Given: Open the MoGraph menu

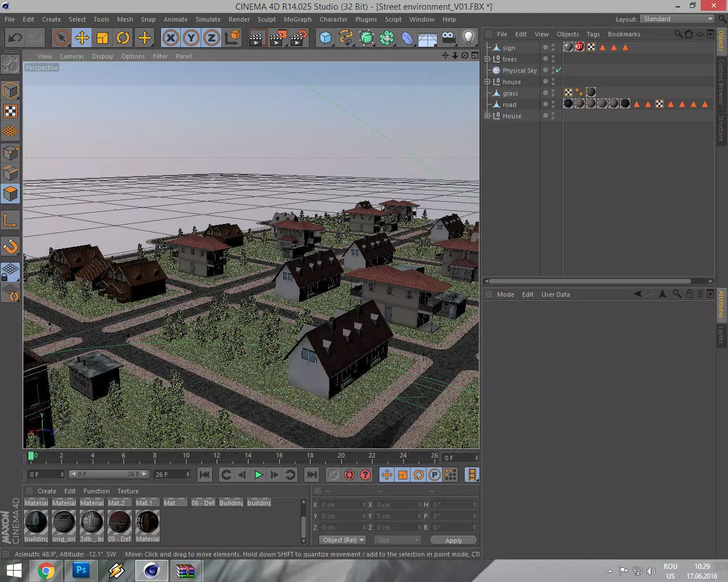Looking at the screenshot, I should click(x=297, y=19).
